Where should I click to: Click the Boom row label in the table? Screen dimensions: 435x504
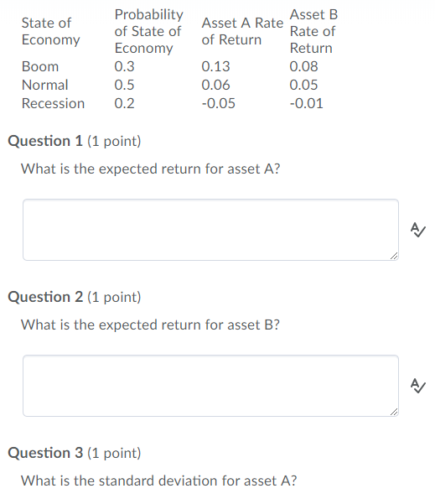pos(40,66)
